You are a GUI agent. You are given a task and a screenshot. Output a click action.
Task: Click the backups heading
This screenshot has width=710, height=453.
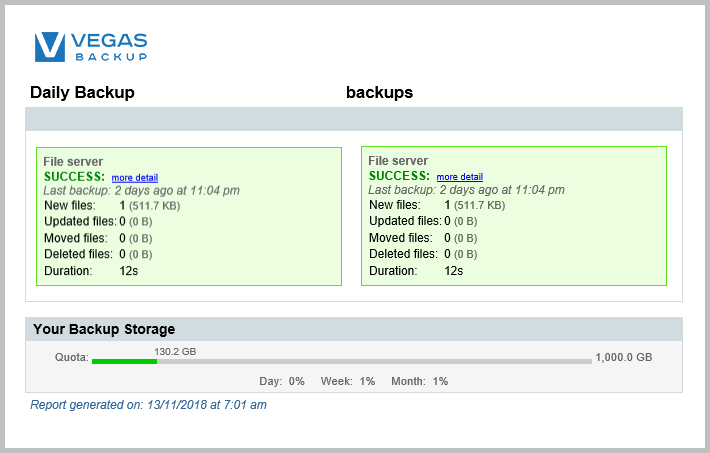[x=379, y=93]
